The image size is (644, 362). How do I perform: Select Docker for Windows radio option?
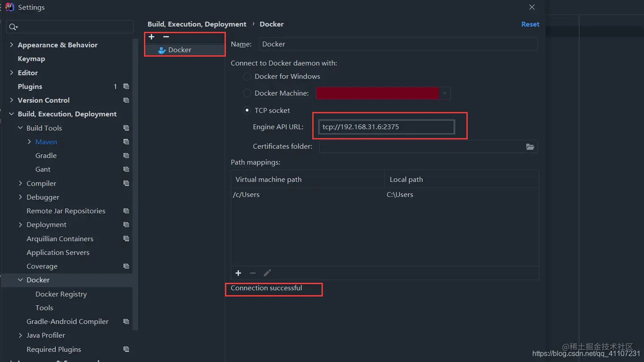point(247,77)
